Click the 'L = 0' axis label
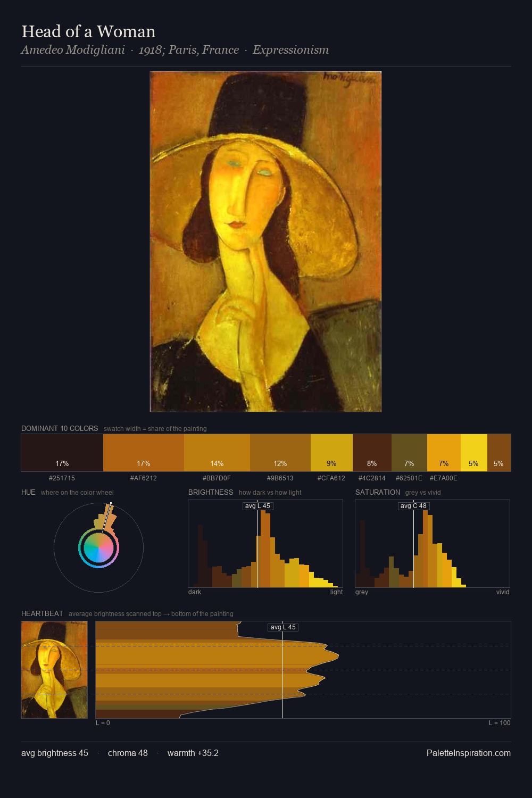Image resolution: width=532 pixels, height=798 pixels. tap(103, 722)
